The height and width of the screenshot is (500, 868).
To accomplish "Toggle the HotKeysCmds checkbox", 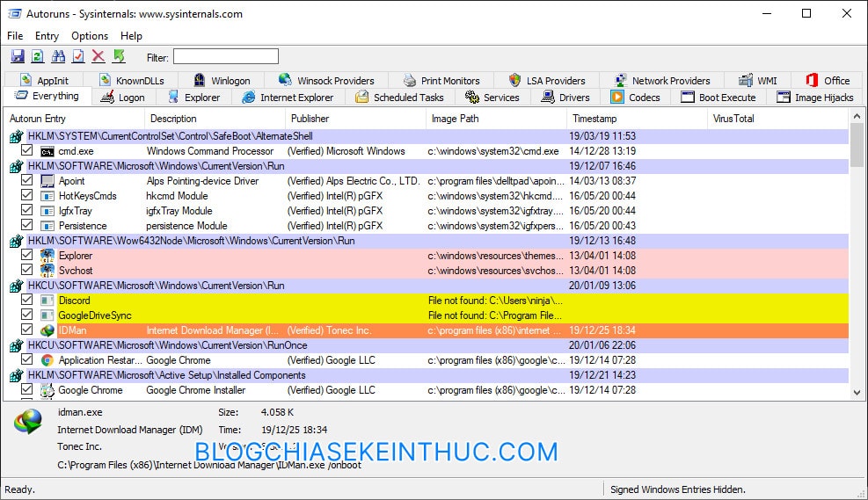I will tap(26, 195).
